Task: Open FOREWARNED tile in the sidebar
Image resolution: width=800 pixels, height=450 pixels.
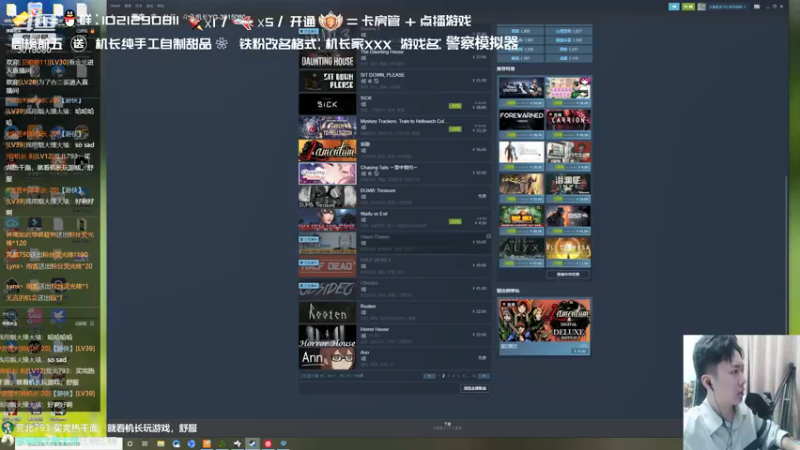Action: 521,123
